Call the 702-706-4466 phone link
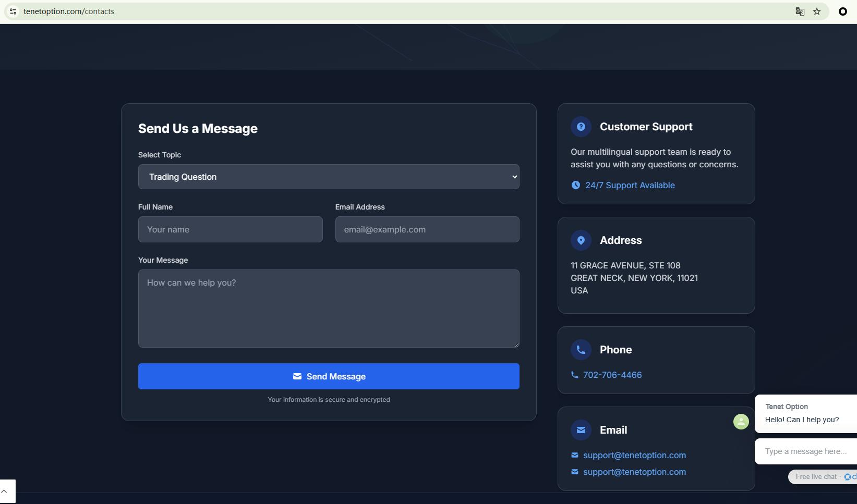This screenshot has height=504, width=857. pos(612,375)
